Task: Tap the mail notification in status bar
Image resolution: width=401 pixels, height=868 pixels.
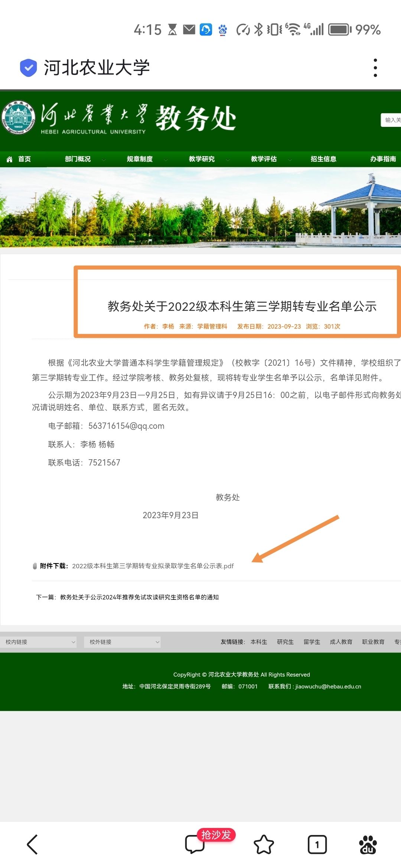Action: click(x=189, y=29)
